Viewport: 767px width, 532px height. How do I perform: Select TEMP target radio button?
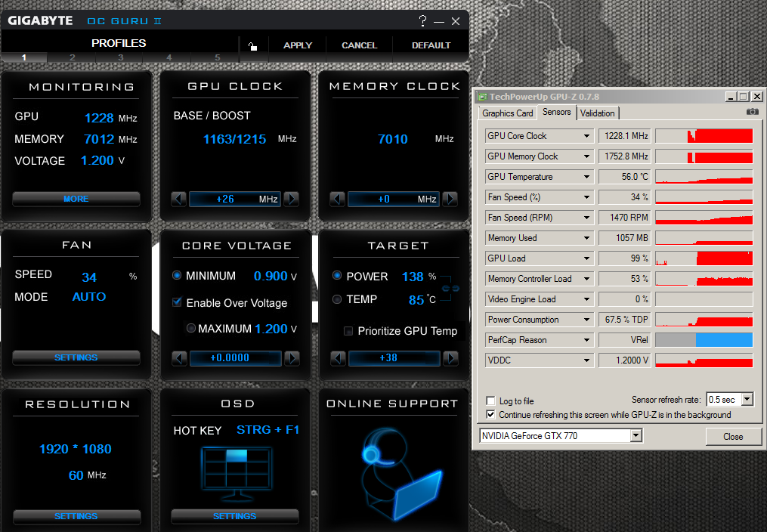tap(337, 298)
